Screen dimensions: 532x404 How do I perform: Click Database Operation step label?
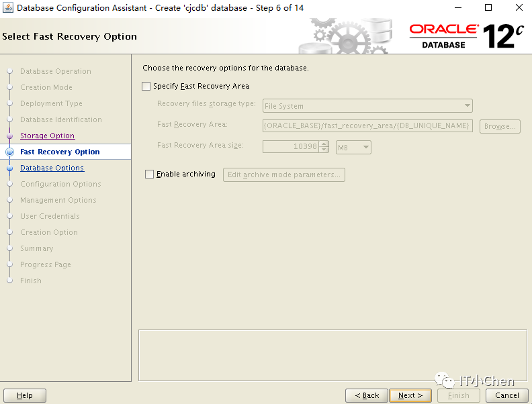pos(56,71)
